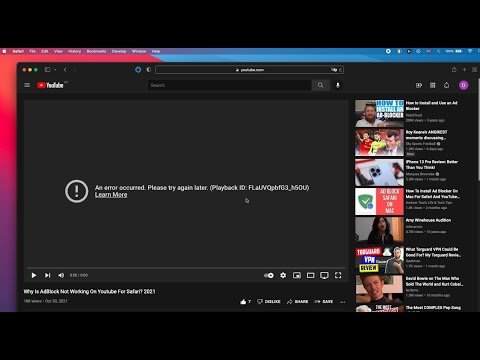
Task: Toggle the autoplay switch in player
Action: point(269,275)
